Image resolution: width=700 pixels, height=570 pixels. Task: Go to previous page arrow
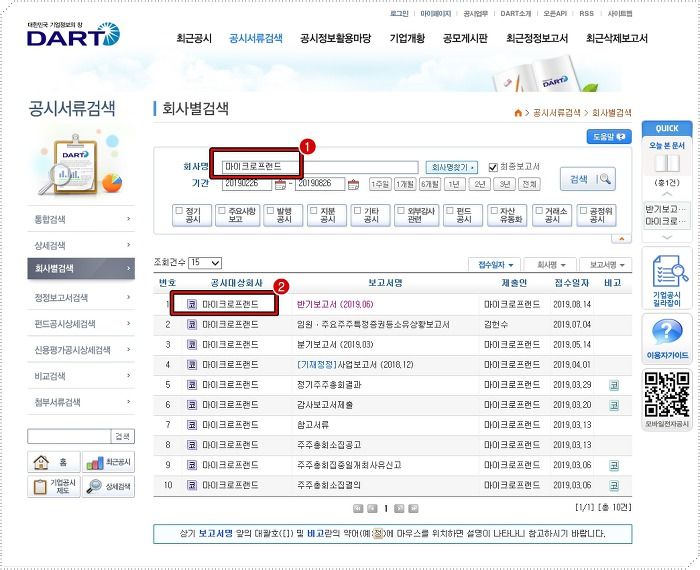click(372, 508)
